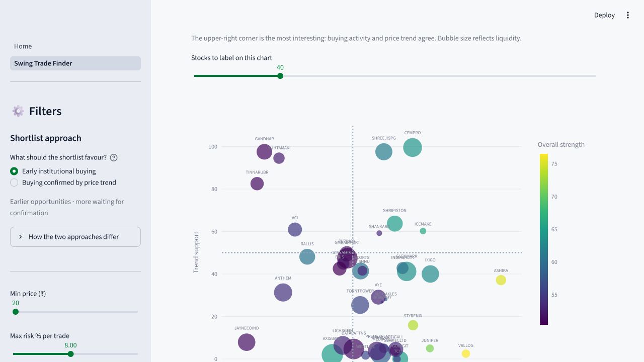Click the Stocks to label slider handle

pyautogui.click(x=280, y=76)
